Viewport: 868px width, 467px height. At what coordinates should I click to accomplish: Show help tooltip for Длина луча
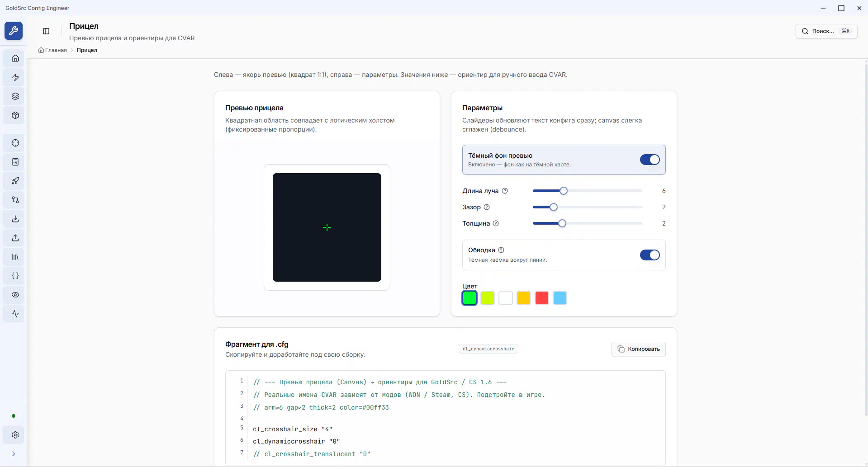click(x=505, y=191)
